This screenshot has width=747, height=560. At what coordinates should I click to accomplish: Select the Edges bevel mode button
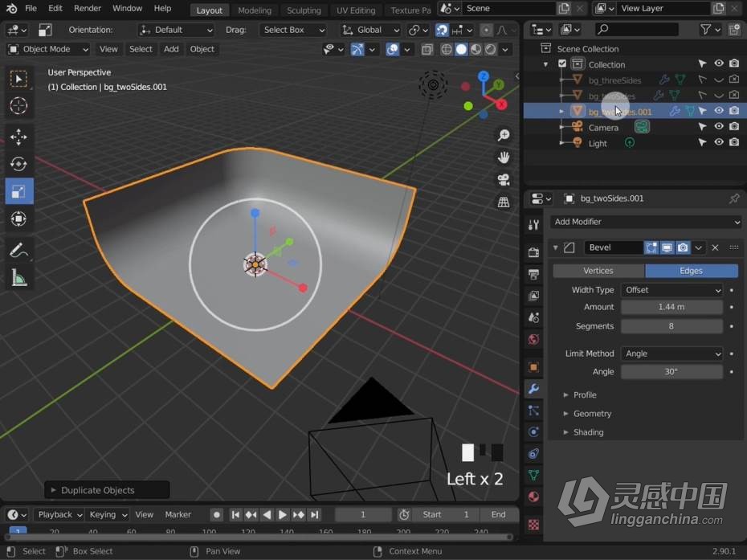pos(692,271)
